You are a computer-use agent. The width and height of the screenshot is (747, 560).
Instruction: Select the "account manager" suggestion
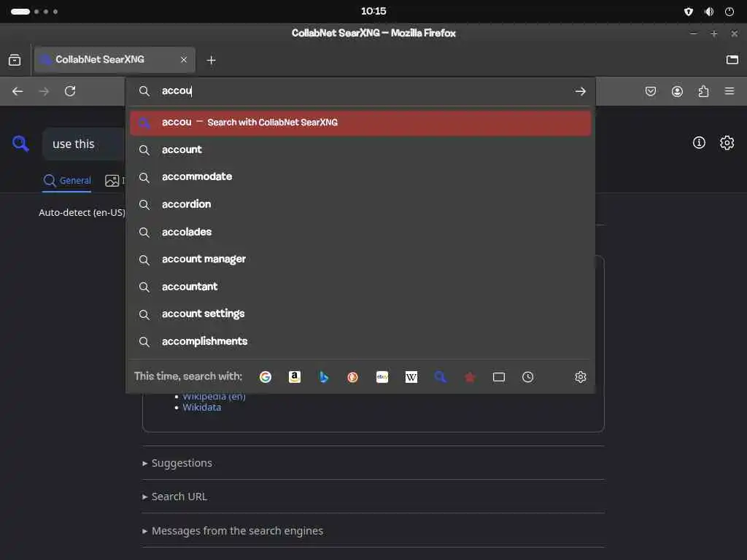360,259
